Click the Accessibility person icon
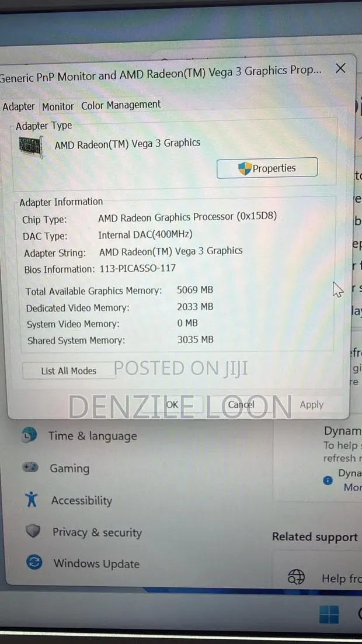This screenshot has width=362, height=644. (31, 500)
